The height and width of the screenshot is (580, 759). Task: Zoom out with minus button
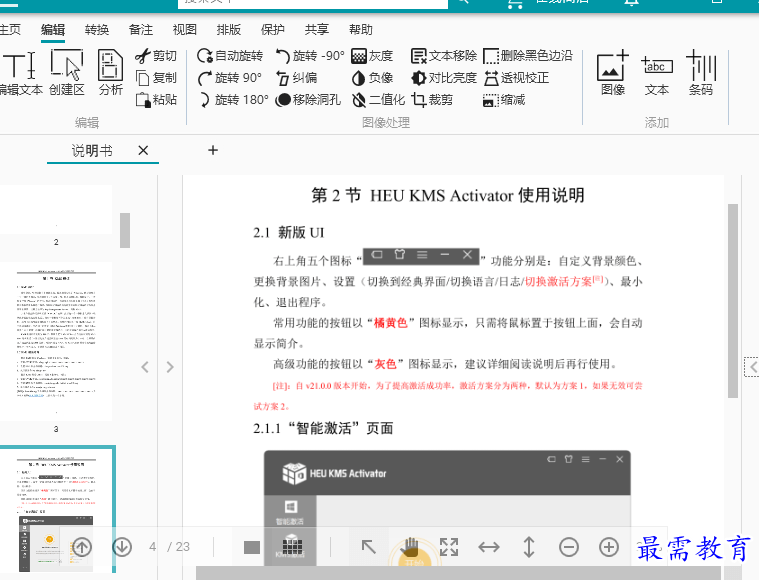tap(569, 547)
